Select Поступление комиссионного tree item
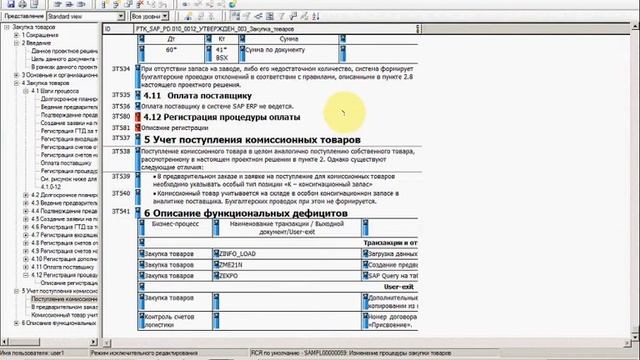The width and height of the screenshot is (640, 360). pyautogui.click(x=64, y=299)
